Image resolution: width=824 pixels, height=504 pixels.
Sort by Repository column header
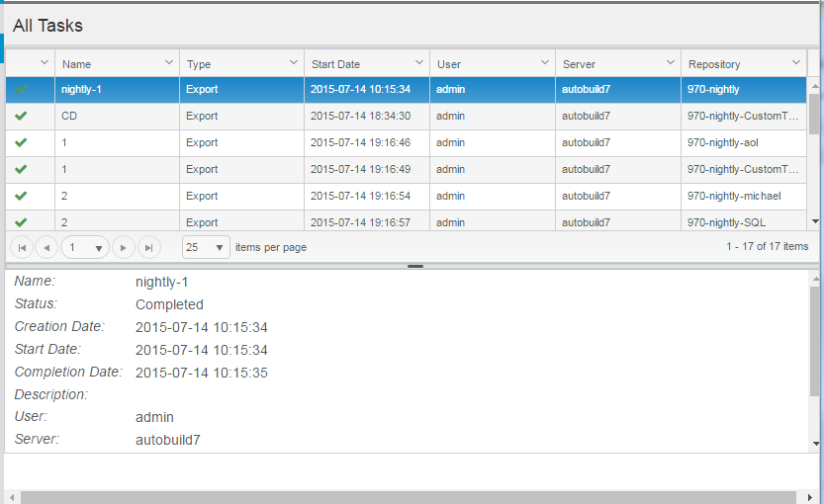point(714,64)
